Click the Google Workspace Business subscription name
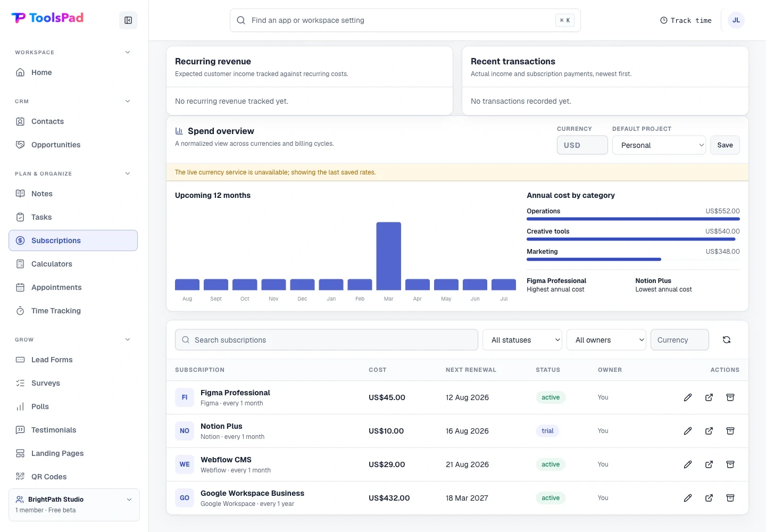The width and height of the screenshot is (766, 532). pos(252,493)
